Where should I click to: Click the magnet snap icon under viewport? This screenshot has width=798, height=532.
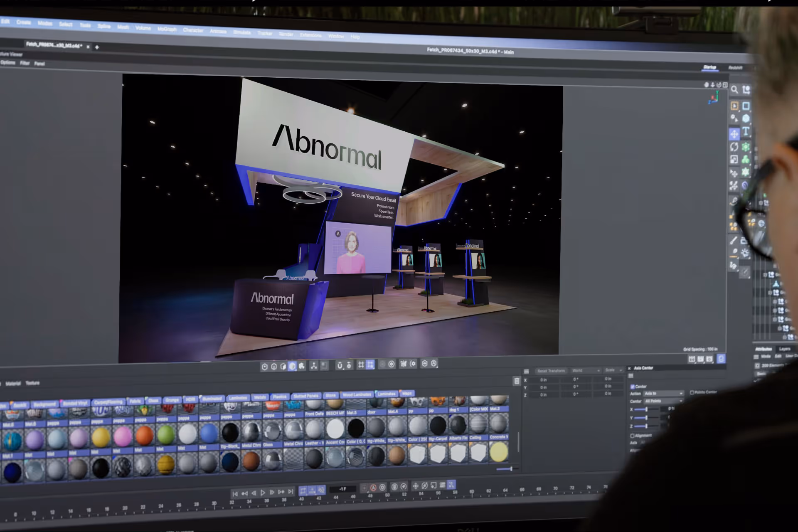click(340, 365)
